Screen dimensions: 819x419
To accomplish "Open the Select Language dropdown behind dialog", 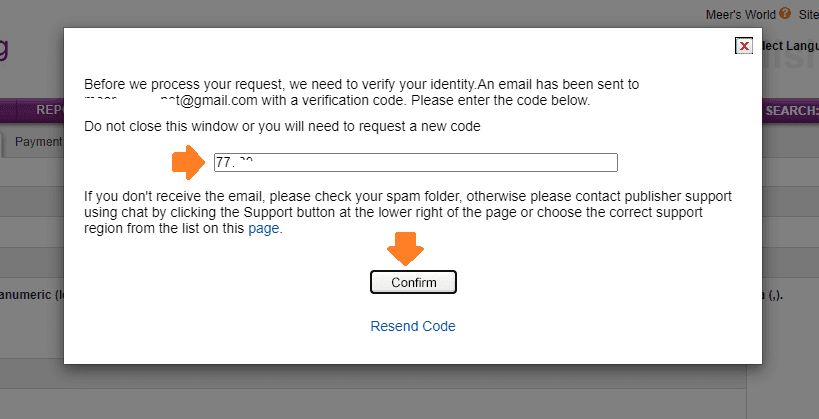I will pos(790,46).
